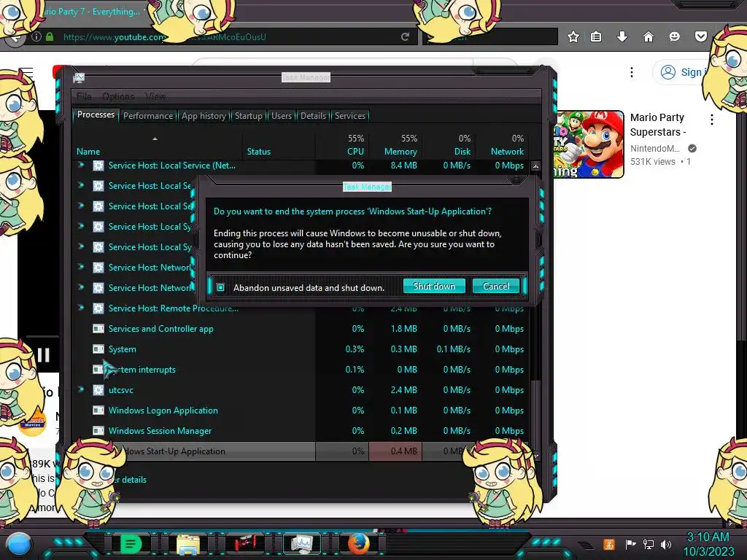Select the 'Service Host: Remote Procedure...' process name

tap(174, 308)
